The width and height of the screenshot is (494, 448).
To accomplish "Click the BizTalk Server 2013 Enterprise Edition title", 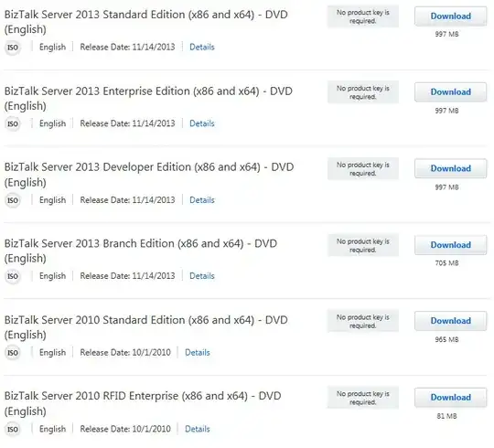I will (148, 98).
